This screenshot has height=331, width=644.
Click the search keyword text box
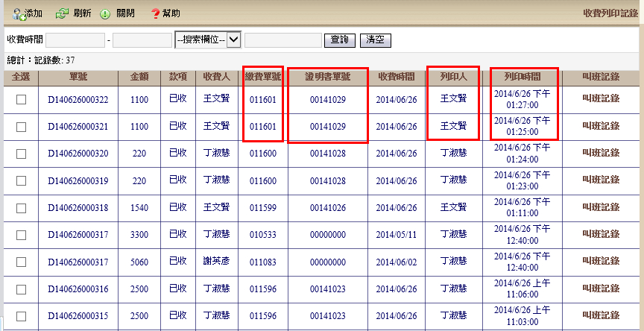pos(282,40)
